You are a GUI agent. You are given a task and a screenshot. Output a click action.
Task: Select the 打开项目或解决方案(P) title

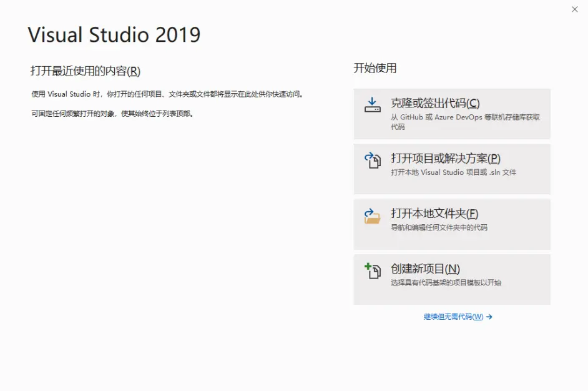pyautogui.click(x=446, y=159)
